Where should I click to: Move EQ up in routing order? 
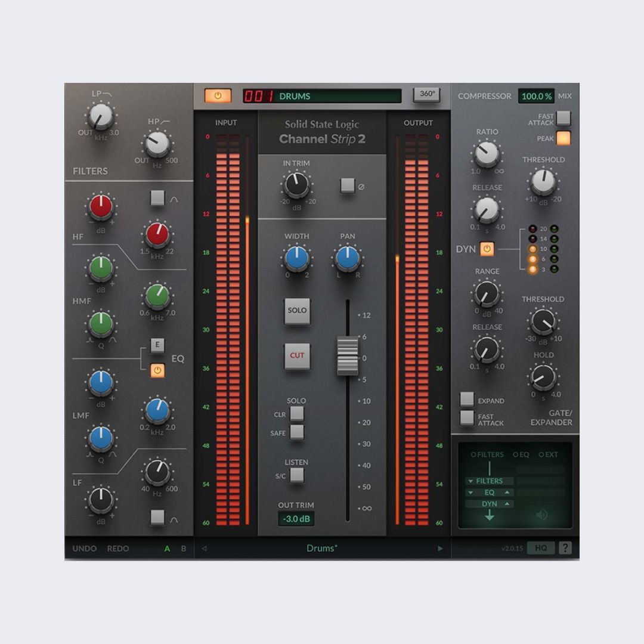click(507, 493)
